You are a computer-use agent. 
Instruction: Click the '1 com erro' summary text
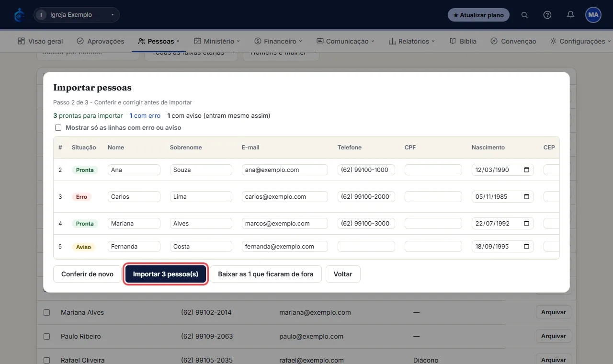(145, 116)
